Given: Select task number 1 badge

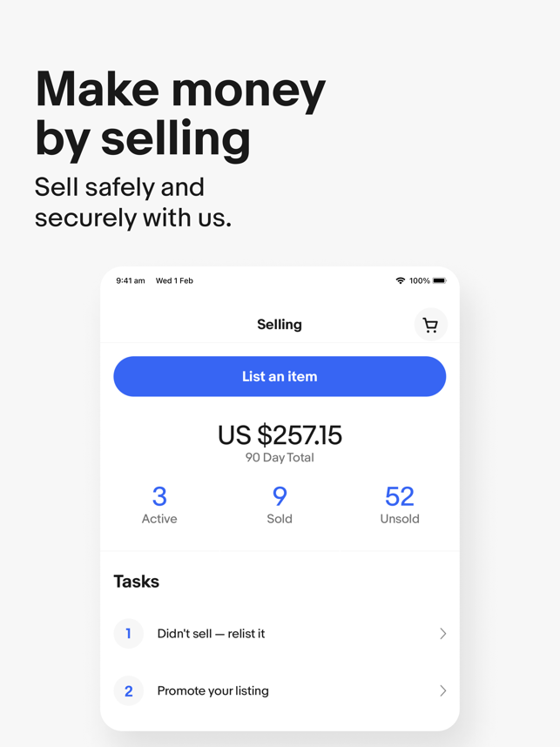Looking at the screenshot, I should coord(129,634).
